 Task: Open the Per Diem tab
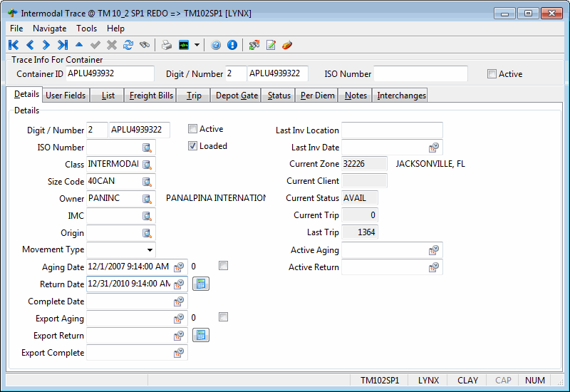[317, 96]
